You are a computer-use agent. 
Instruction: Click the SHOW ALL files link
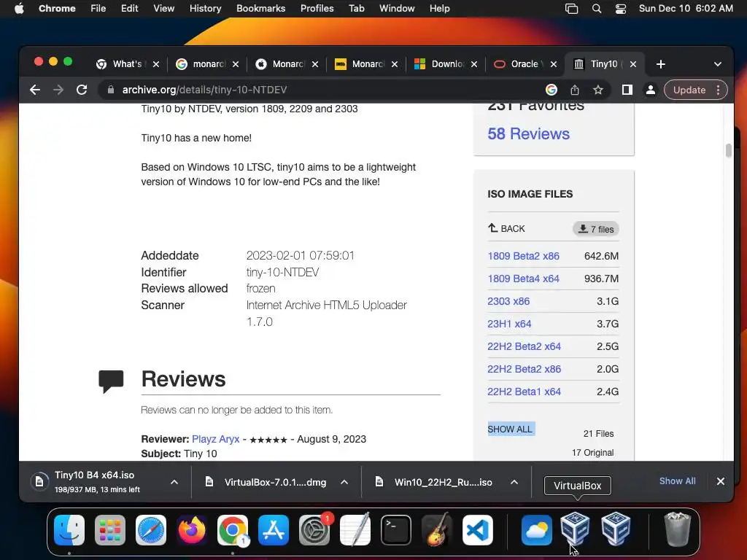click(510, 429)
